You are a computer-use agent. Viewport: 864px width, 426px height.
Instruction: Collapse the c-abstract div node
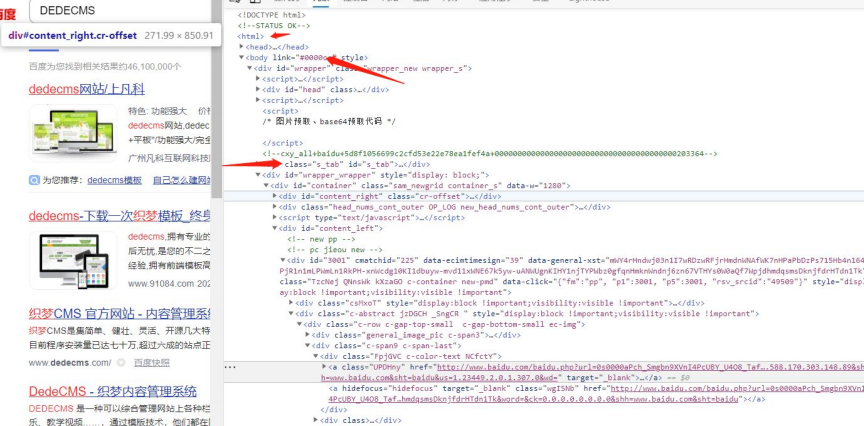click(x=291, y=314)
